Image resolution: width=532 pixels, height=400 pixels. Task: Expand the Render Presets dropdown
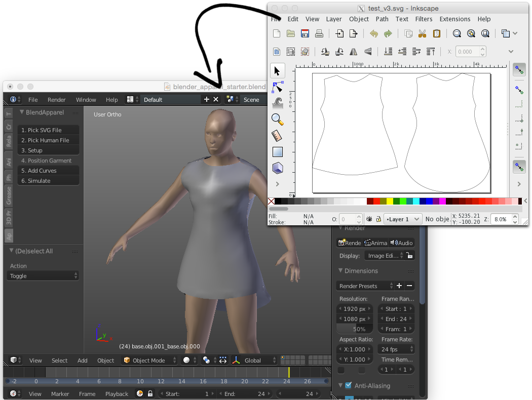click(364, 286)
